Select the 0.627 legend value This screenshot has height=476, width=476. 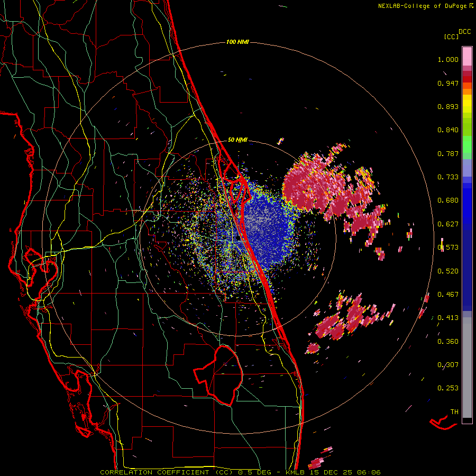[448, 224]
